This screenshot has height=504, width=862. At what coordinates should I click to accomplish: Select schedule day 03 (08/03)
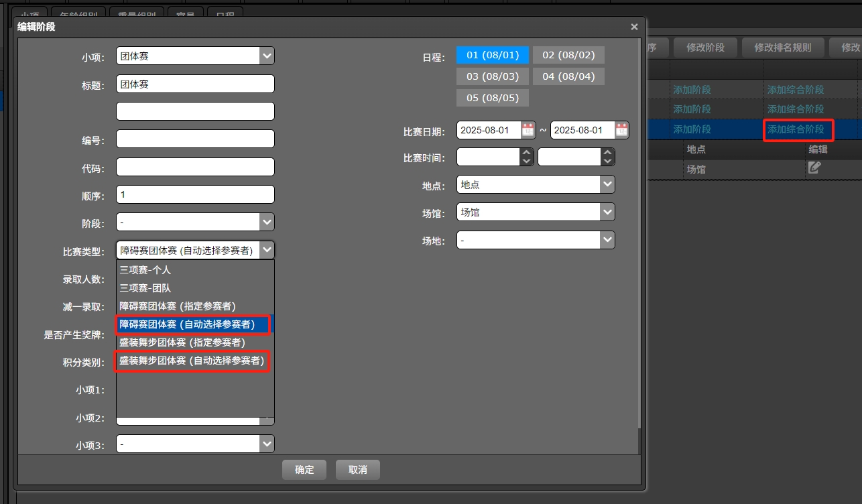pos(493,76)
